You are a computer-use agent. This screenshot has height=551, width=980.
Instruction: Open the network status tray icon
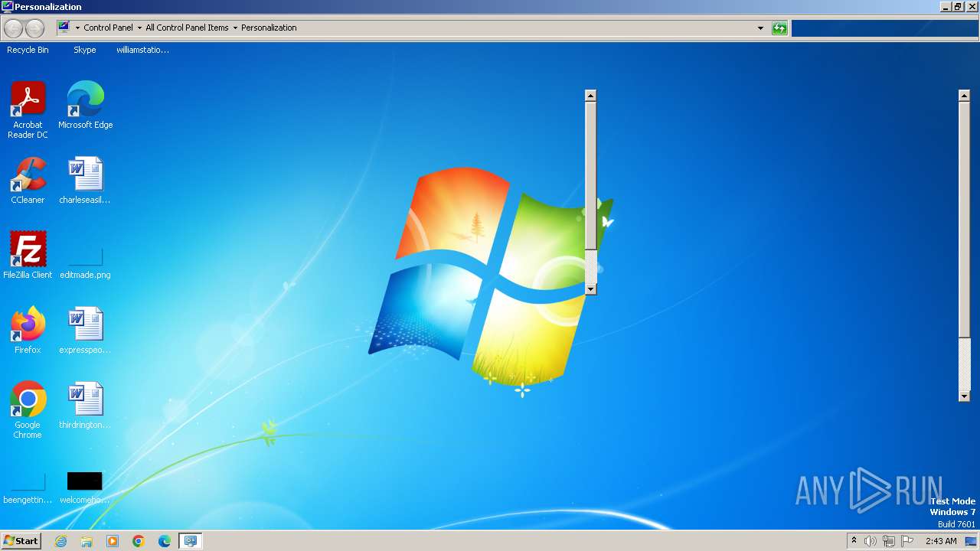tap(889, 541)
